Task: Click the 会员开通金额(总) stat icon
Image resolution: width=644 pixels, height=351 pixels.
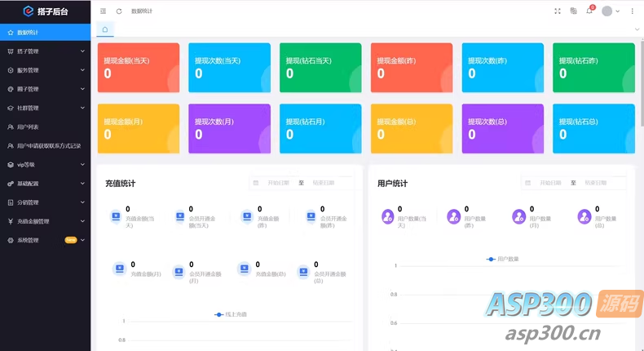Action: 303,272
